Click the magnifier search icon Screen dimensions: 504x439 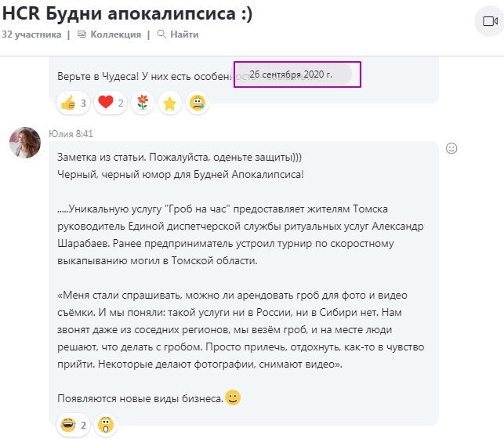point(161,34)
